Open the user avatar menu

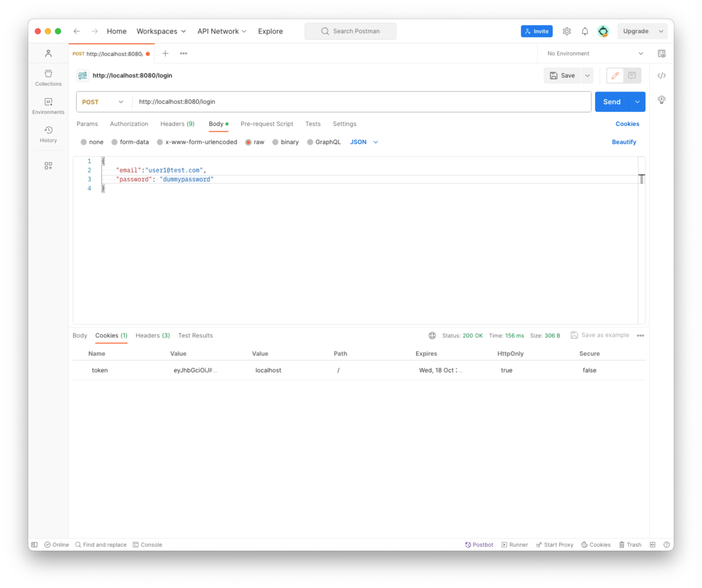603,31
